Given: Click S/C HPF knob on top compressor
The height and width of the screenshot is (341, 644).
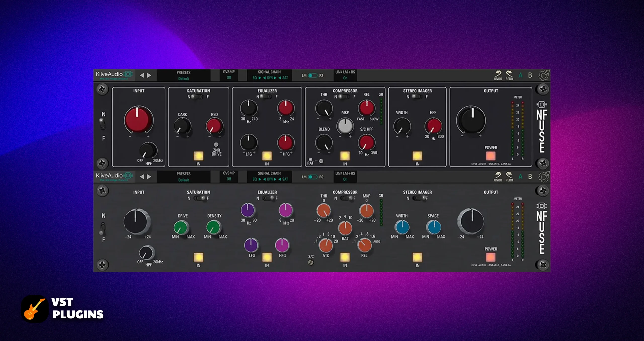Looking at the screenshot, I should [x=367, y=142].
